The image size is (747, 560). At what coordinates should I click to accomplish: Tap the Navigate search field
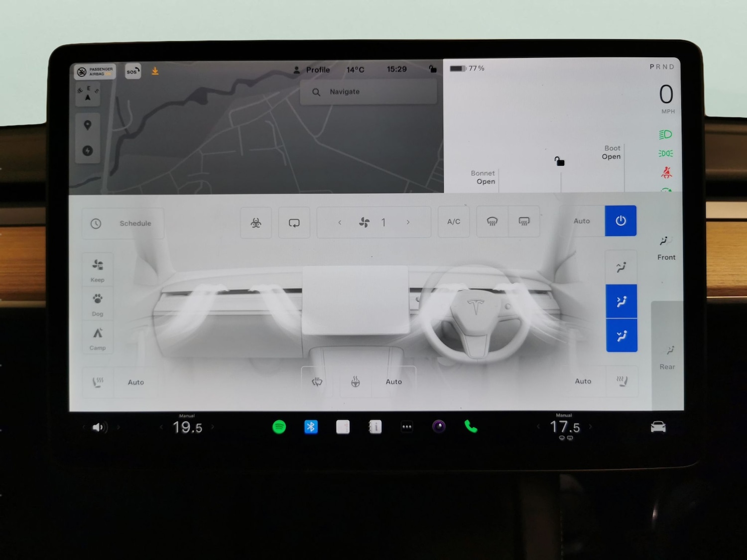coord(369,92)
